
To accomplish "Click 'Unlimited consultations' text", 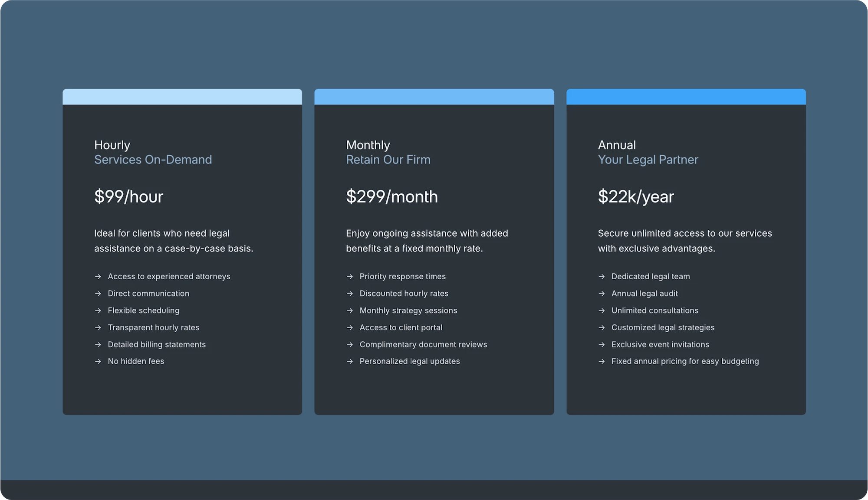I will tap(655, 310).
